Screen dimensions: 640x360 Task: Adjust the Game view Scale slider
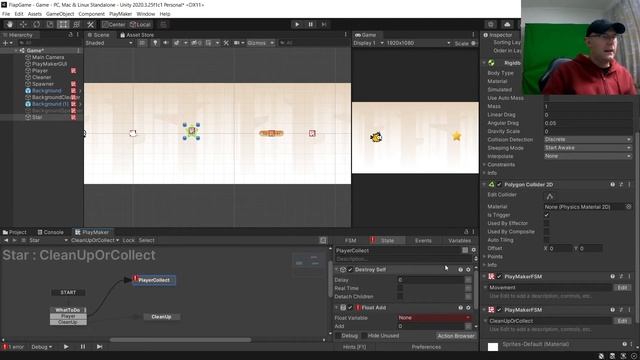(x=473, y=43)
